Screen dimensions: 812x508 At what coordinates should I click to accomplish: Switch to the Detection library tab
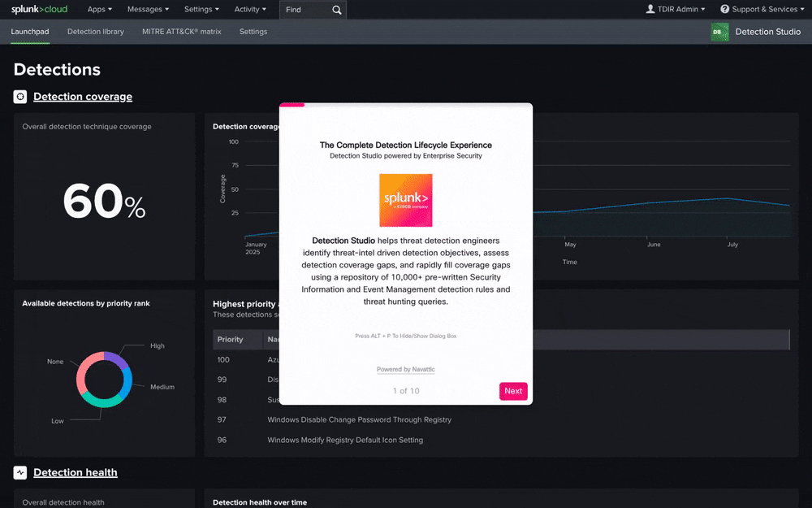click(x=96, y=32)
